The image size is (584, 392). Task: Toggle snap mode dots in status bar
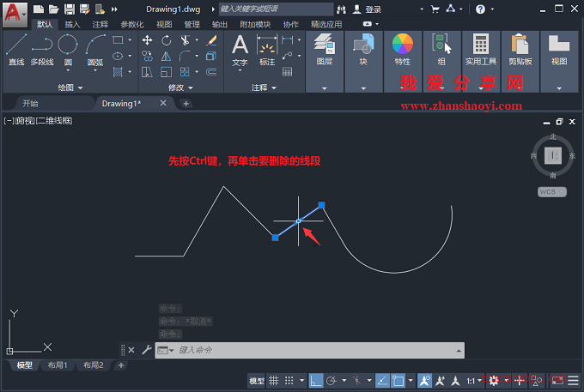(289, 381)
